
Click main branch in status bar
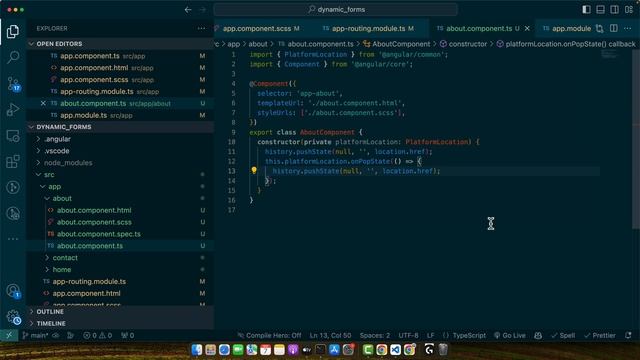(x=36, y=336)
